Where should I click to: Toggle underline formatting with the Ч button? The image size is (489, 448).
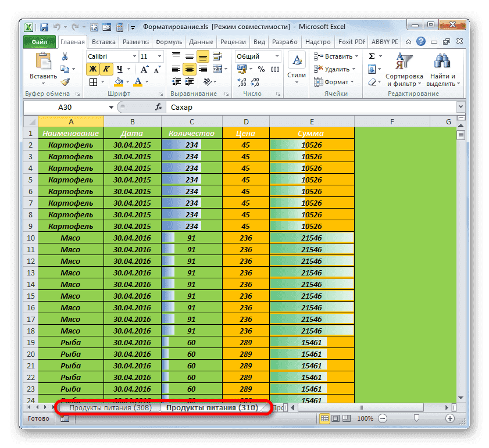click(119, 70)
